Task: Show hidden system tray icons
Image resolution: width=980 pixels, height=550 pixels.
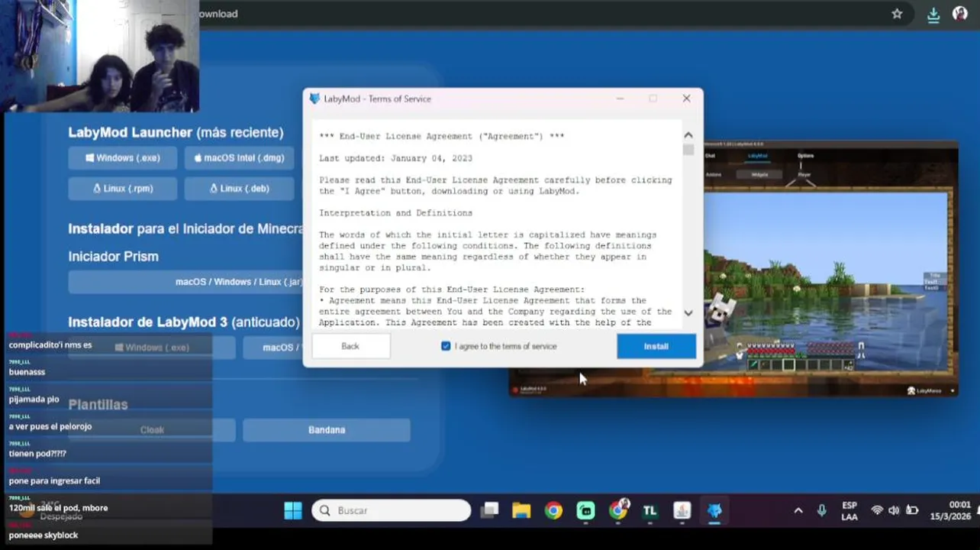Action: click(798, 510)
